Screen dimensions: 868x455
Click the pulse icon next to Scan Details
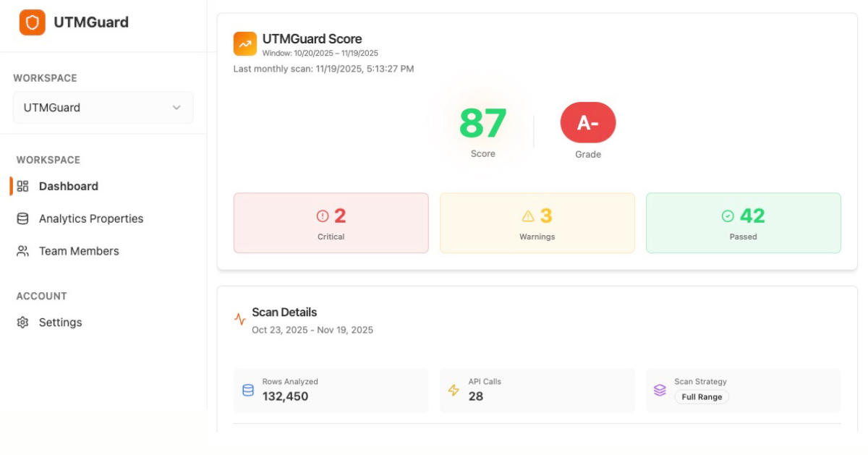(x=239, y=318)
